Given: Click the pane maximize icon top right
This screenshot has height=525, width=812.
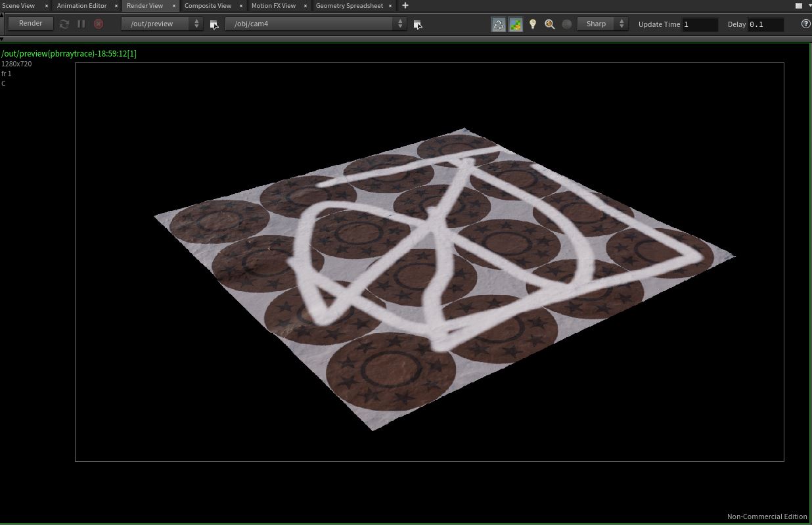Looking at the screenshot, I should point(799,5).
